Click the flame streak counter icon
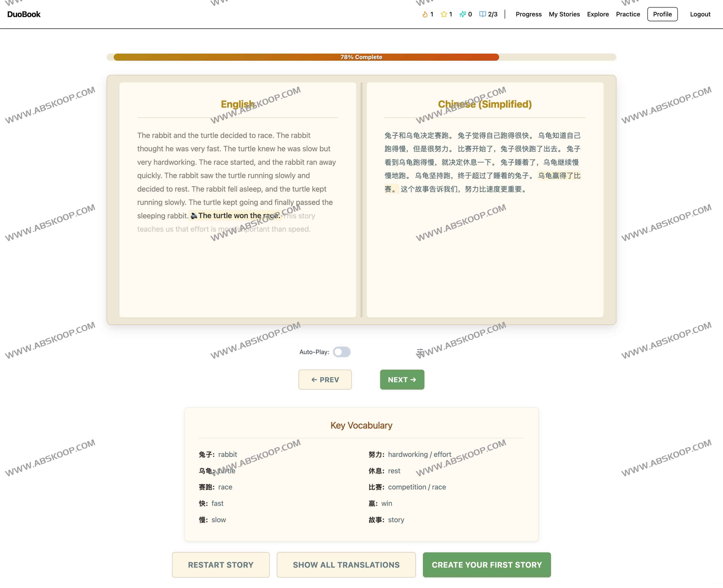Image resolution: width=723 pixels, height=588 pixels. [425, 14]
